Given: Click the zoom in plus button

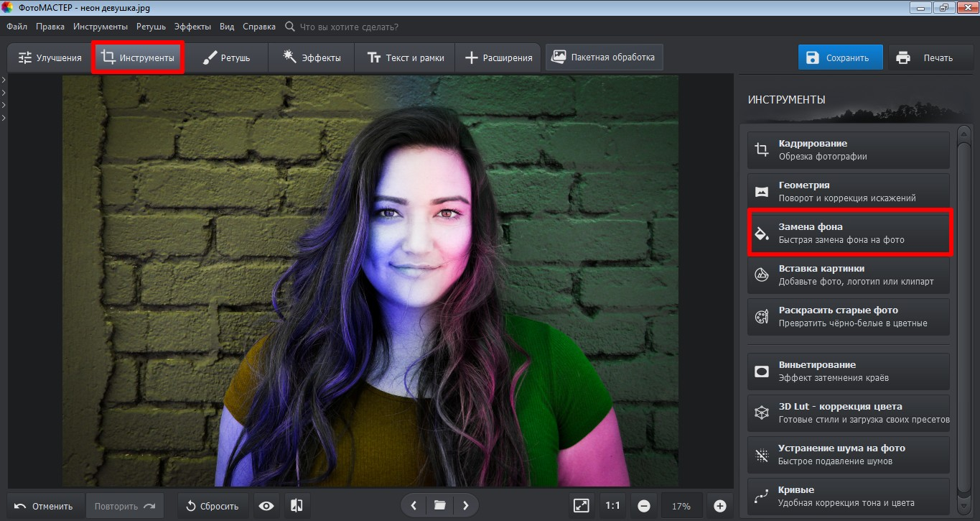Looking at the screenshot, I should (x=720, y=506).
